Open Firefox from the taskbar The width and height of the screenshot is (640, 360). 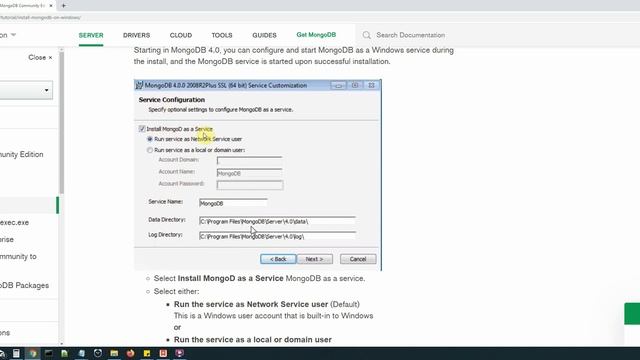(131, 353)
